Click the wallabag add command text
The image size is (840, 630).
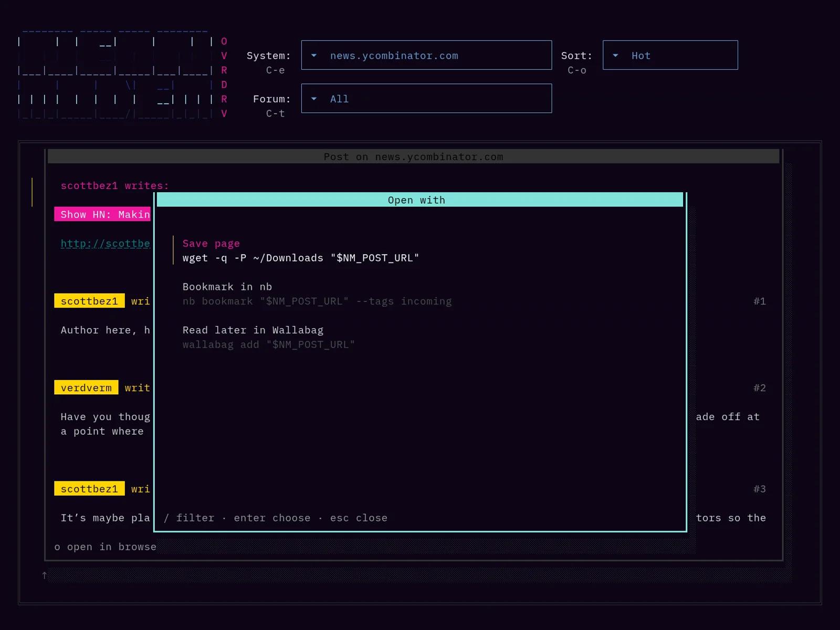coord(269,344)
